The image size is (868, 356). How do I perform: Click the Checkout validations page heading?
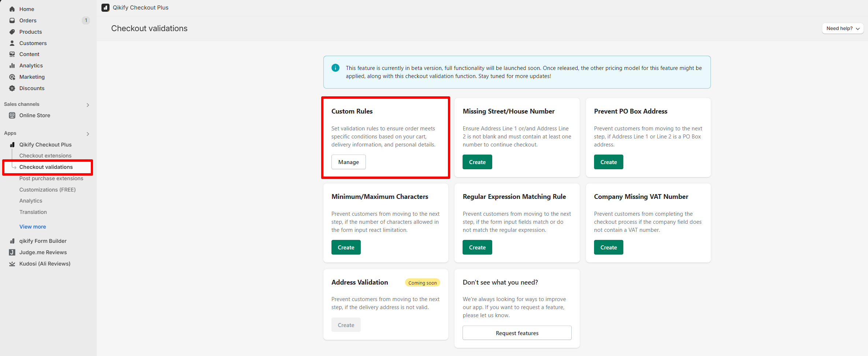(149, 29)
